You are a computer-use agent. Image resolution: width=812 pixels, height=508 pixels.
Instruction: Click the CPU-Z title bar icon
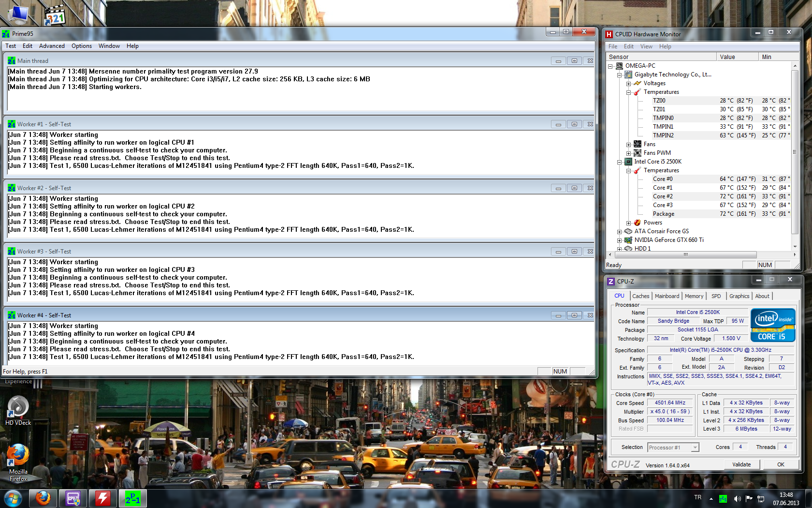coord(611,282)
